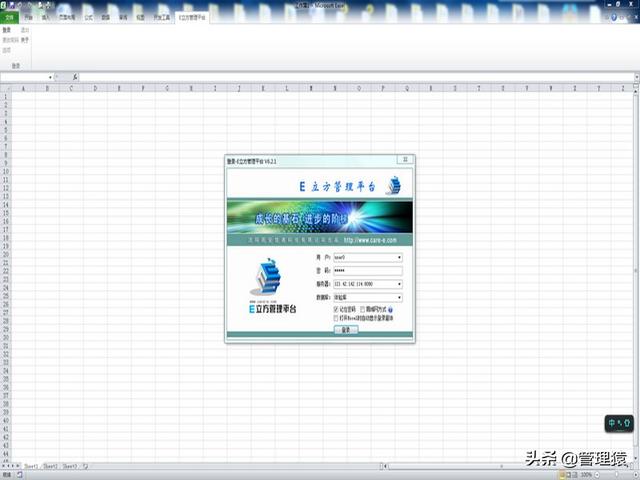This screenshot has width=640, height=480.
Task: Tick the auto-show login window on Excel start checkbox
Action: [336, 318]
